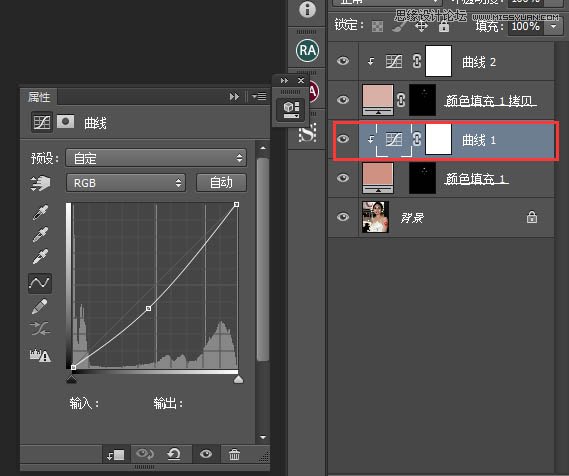
Task: Click link icon on 曲线 1 layer
Action: pyautogui.click(x=417, y=139)
